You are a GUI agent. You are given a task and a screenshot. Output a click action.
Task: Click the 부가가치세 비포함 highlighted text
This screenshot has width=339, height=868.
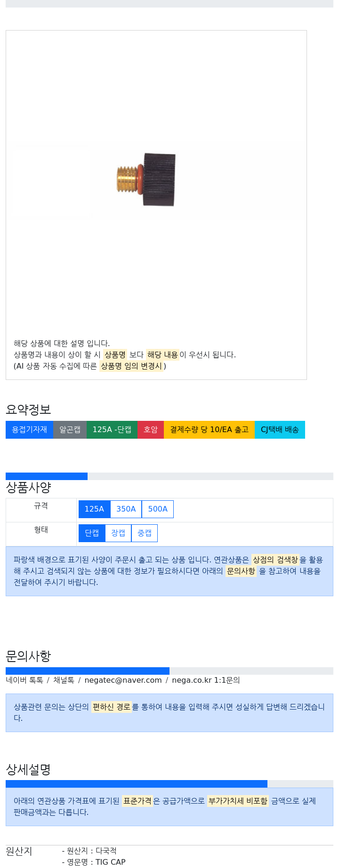238,801
